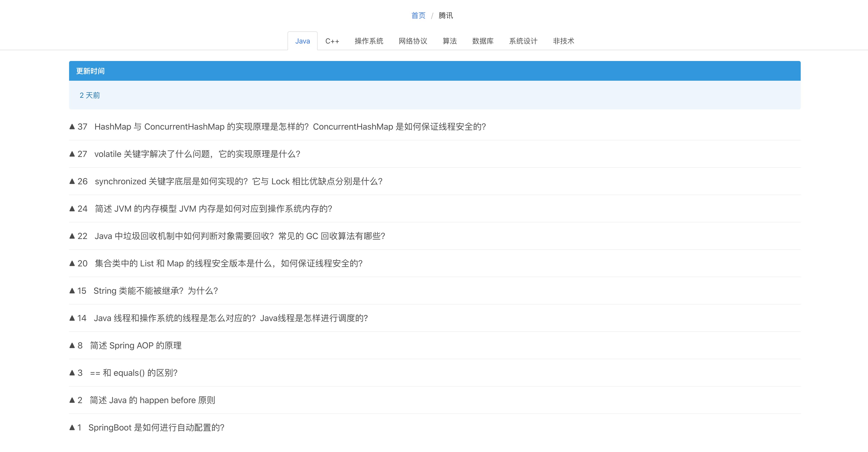Screen dimensions: 868x452
Task: Click the 首页 breadcrumb link
Action: pyautogui.click(x=418, y=15)
